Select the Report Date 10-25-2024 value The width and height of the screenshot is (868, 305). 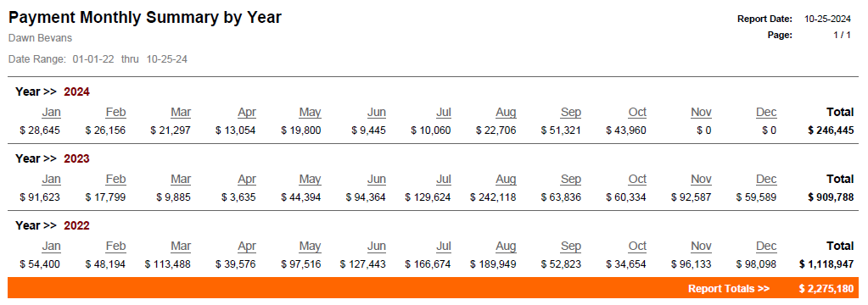point(827,19)
